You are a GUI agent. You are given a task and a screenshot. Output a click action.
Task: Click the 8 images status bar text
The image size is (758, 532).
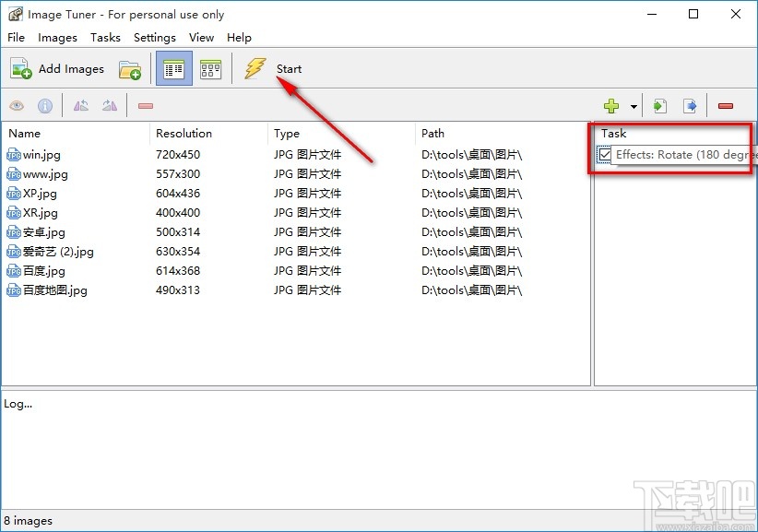coord(28,520)
